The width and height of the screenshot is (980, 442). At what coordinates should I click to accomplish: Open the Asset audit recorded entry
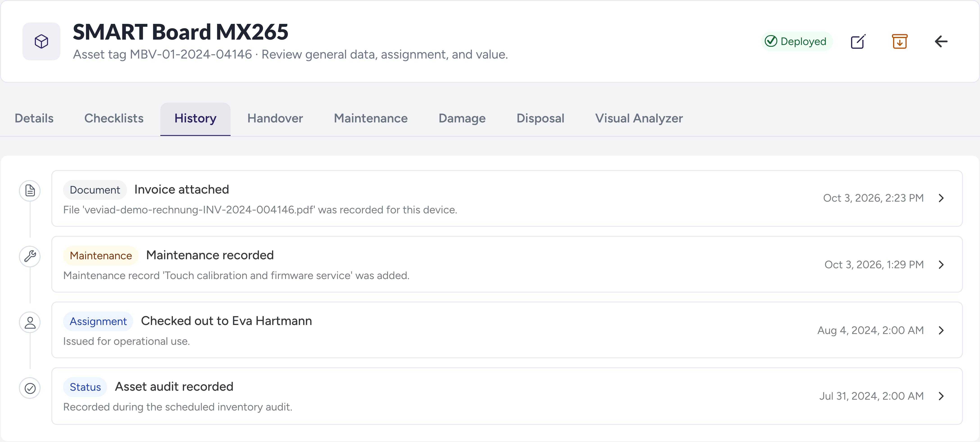[x=507, y=396]
